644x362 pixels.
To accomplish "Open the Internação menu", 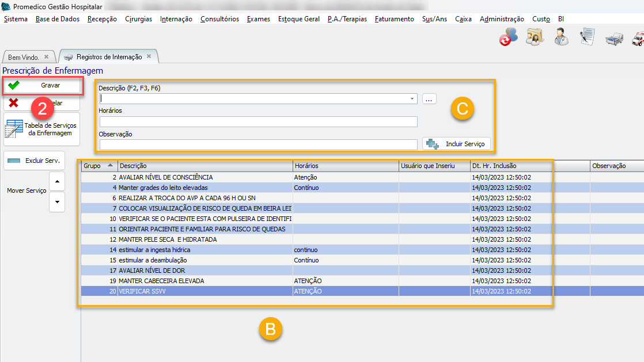I will (176, 19).
